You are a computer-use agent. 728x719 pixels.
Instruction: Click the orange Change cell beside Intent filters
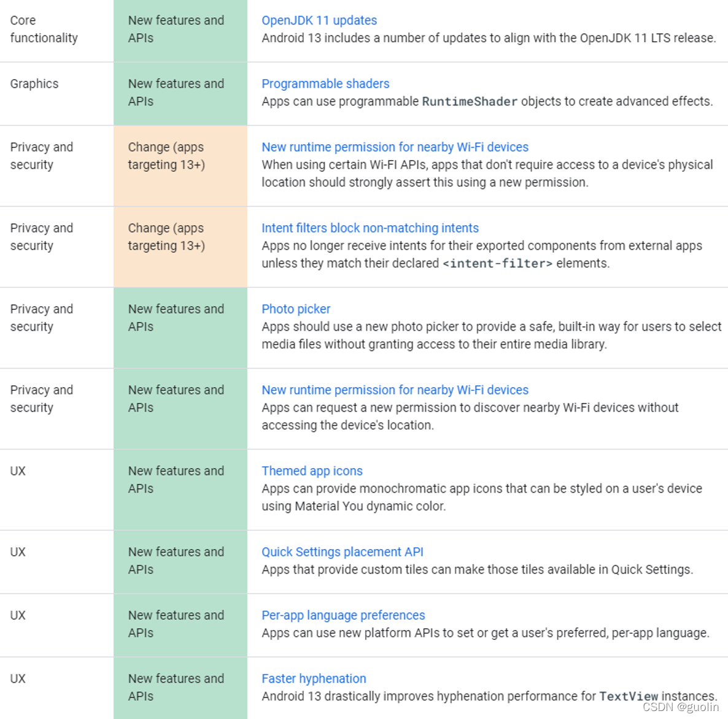tap(180, 247)
